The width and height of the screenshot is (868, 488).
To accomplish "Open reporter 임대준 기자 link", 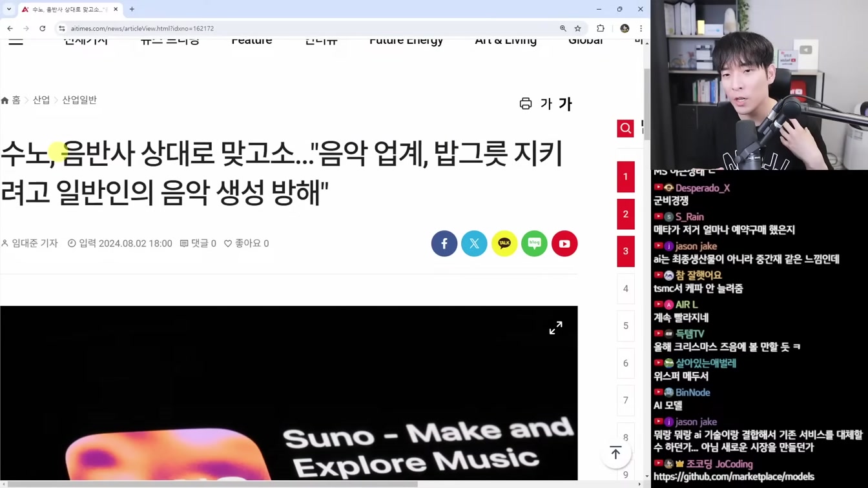I will [x=30, y=243].
